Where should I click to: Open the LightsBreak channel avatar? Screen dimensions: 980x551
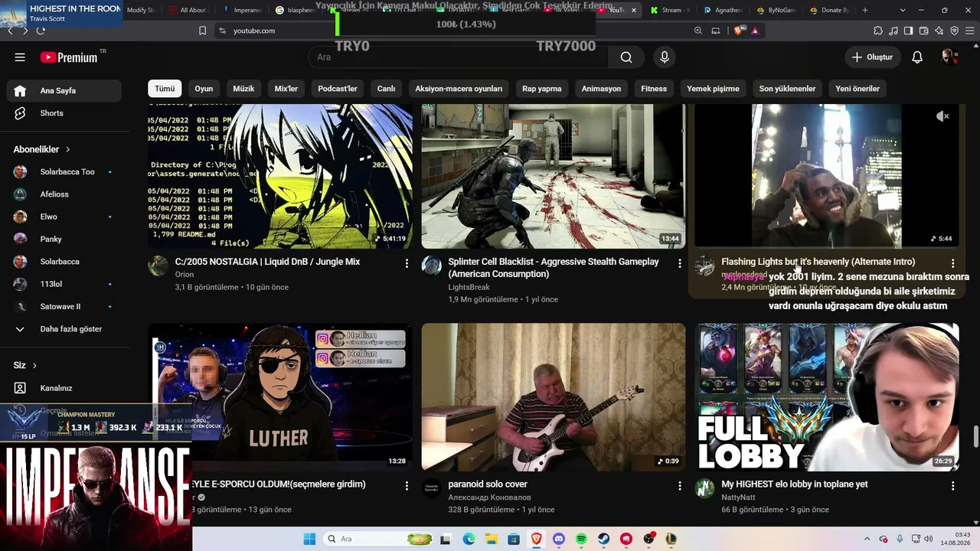(x=432, y=266)
